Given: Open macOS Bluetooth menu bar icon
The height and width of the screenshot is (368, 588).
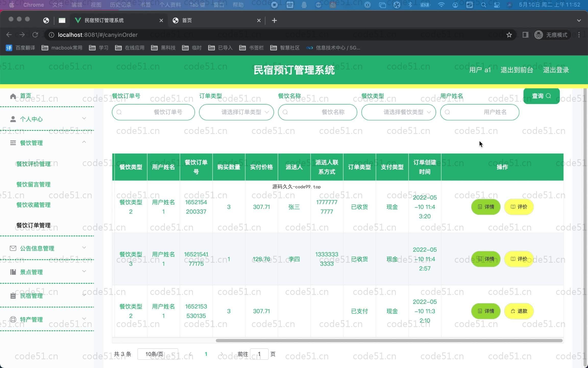Looking at the screenshot, I should click(410, 5).
